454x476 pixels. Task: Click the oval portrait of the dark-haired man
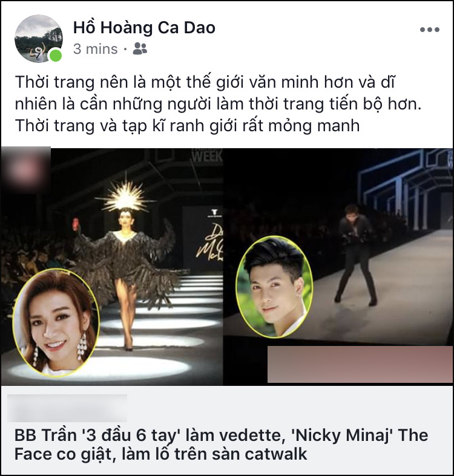[274, 287]
